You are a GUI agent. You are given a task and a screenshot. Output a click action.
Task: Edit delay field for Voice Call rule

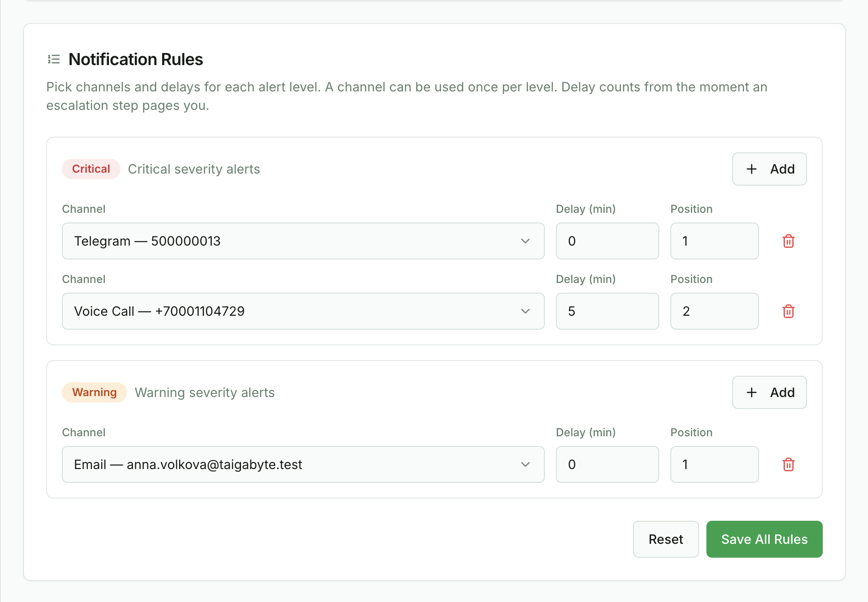tap(607, 311)
